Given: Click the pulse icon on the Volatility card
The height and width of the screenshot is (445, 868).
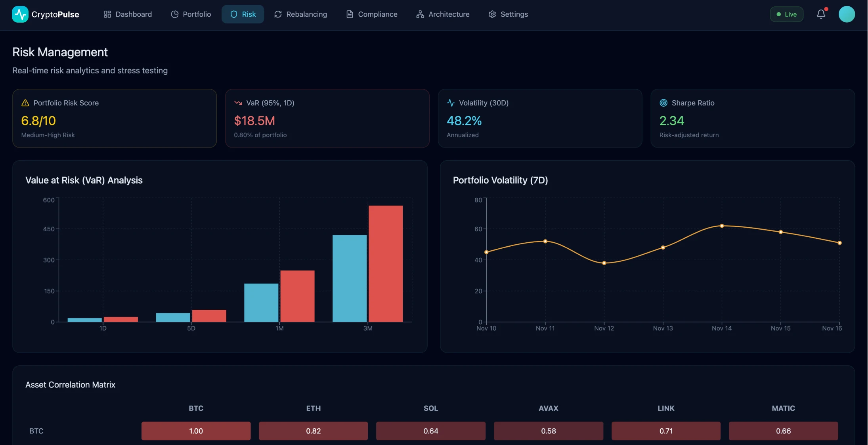Looking at the screenshot, I should 451,102.
